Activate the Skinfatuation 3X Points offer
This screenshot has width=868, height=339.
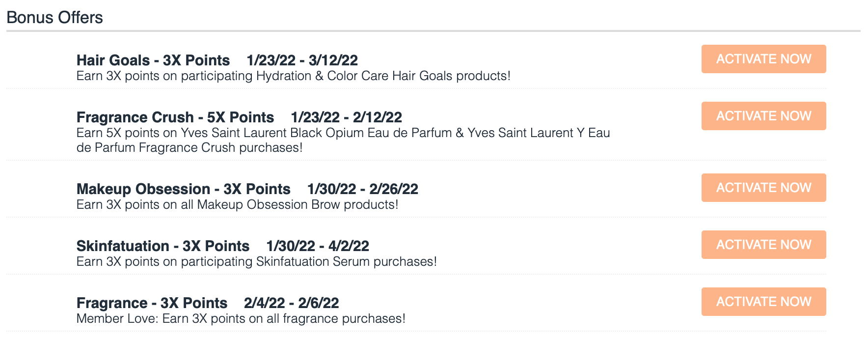tap(763, 244)
